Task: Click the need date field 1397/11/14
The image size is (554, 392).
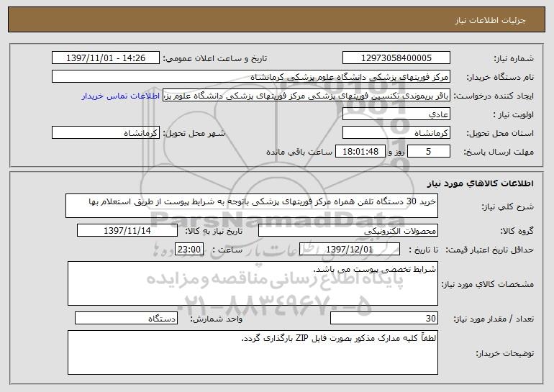Action: 127,231
